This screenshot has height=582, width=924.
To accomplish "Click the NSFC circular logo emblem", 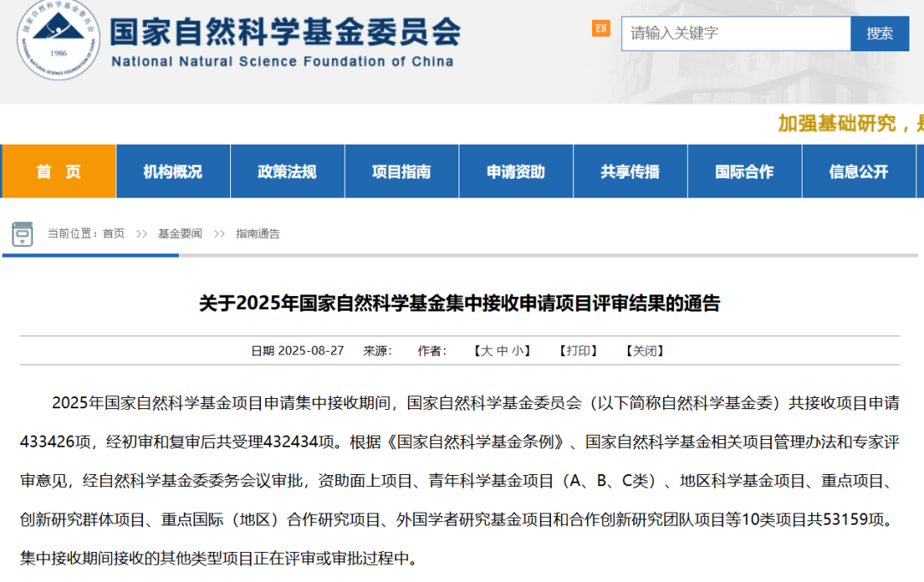I will coord(58,39).
